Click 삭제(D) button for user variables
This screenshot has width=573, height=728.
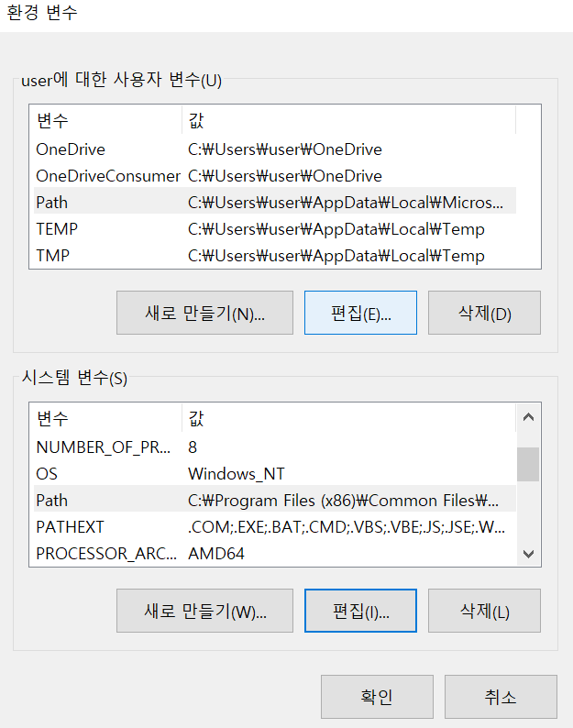[x=484, y=313]
